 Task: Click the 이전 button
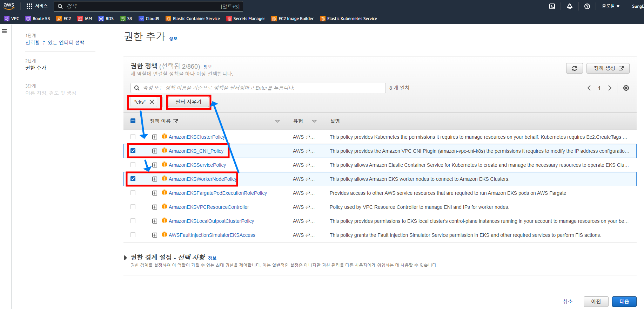(596, 302)
